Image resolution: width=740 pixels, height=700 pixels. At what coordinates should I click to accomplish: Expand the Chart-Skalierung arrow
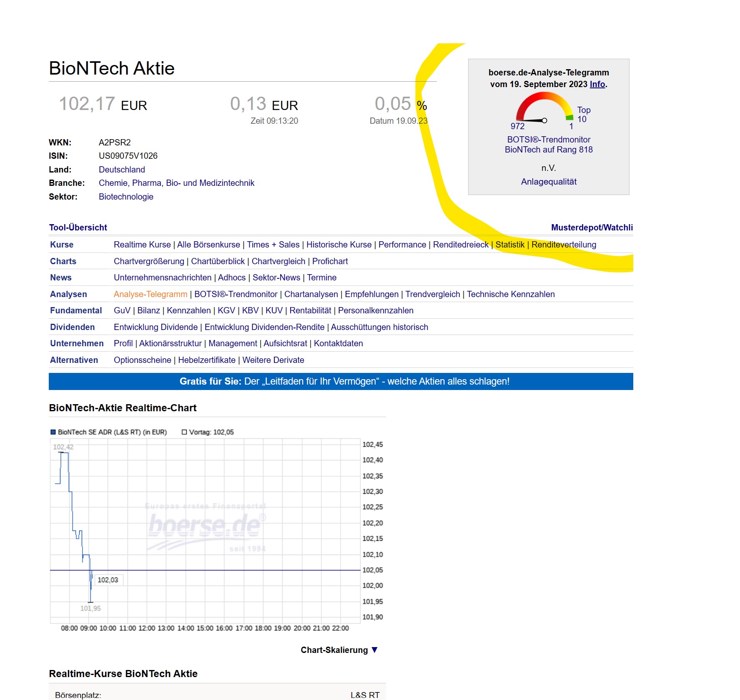click(x=374, y=650)
